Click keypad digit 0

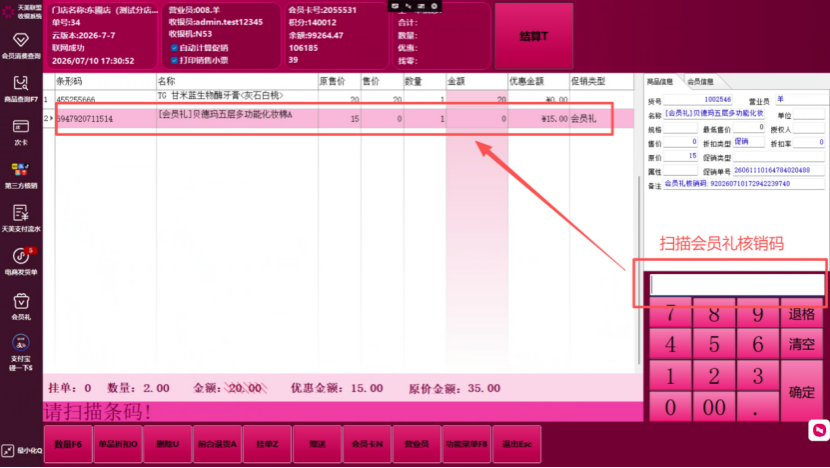[x=671, y=407]
